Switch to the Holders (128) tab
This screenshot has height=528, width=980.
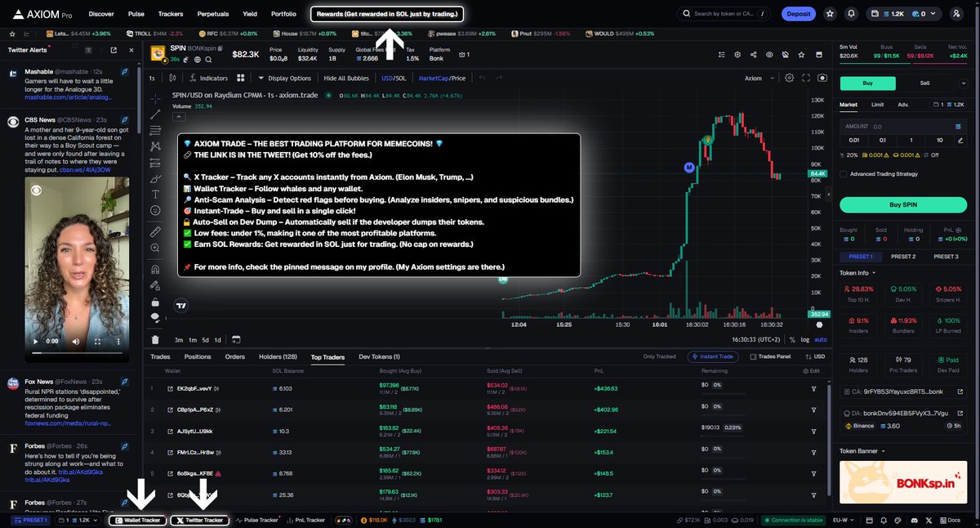pos(278,357)
